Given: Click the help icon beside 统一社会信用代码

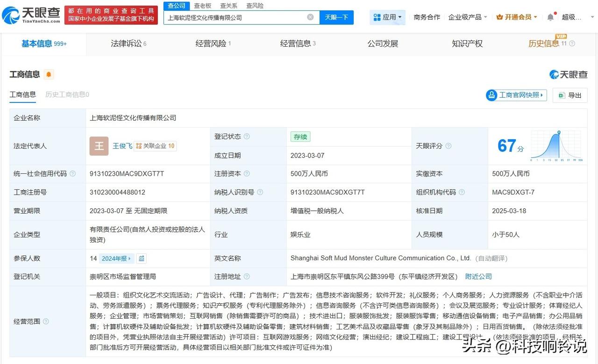Looking at the screenshot, I should tap(72, 173).
